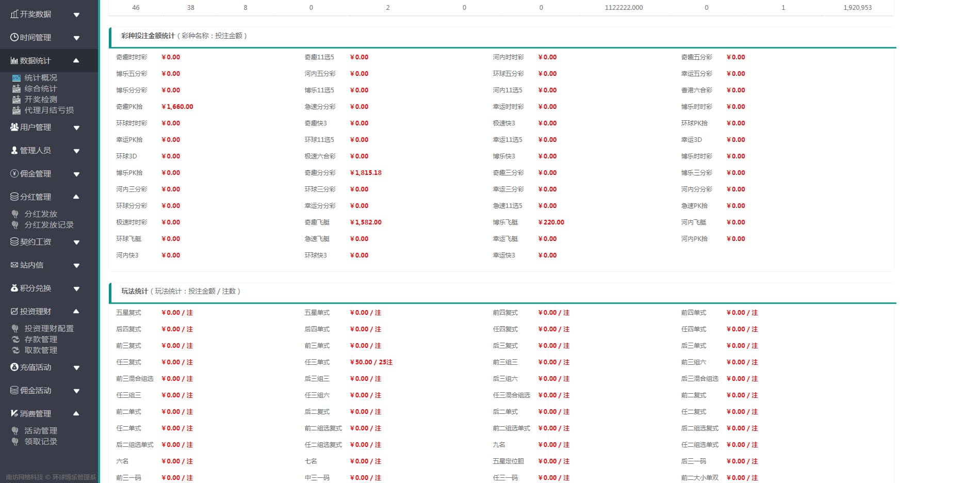Collapse the 投资理财 section arrow
The width and height of the screenshot is (980, 483).
(x=76, y=311)
